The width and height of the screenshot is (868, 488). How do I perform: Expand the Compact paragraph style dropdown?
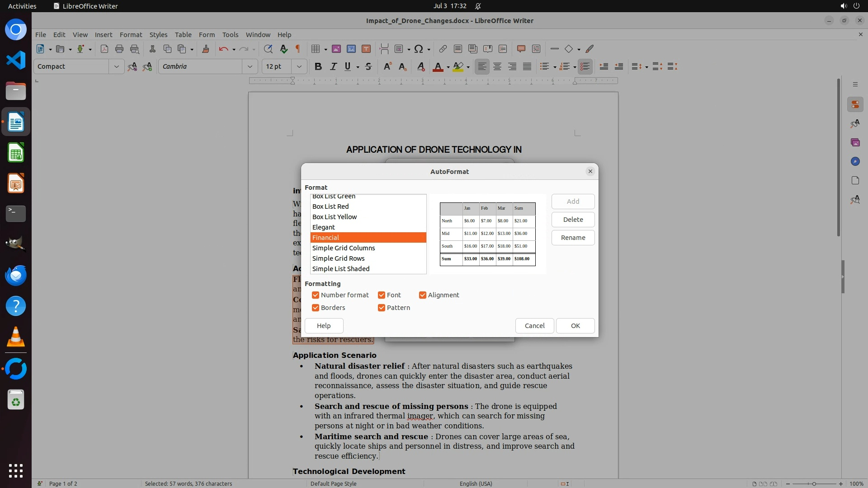tap(116, 66)
